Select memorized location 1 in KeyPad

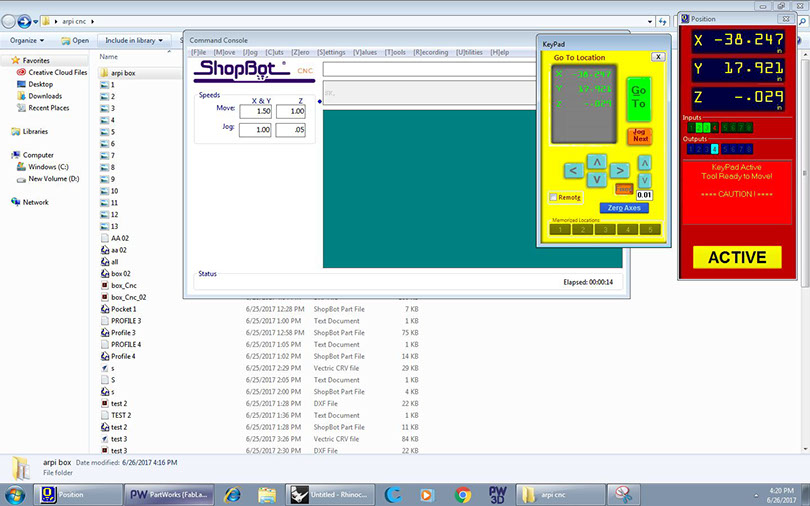[560, 229]
